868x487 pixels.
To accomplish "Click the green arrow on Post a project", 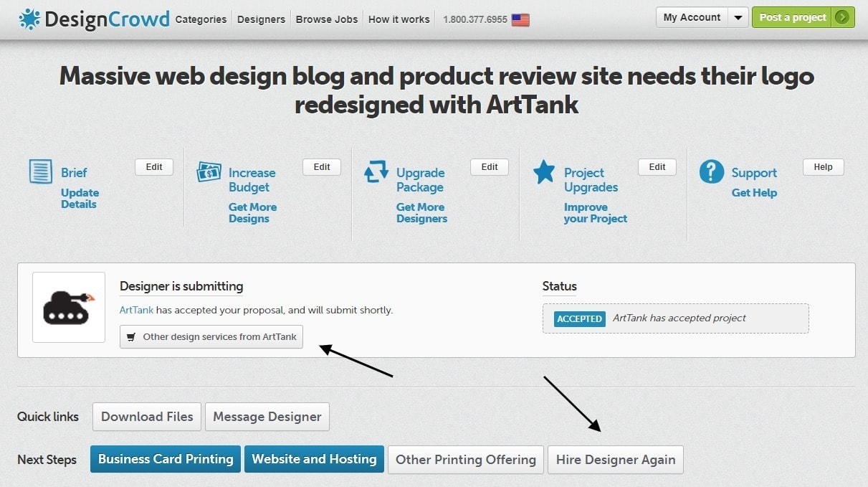I will [x=842, y=17].
